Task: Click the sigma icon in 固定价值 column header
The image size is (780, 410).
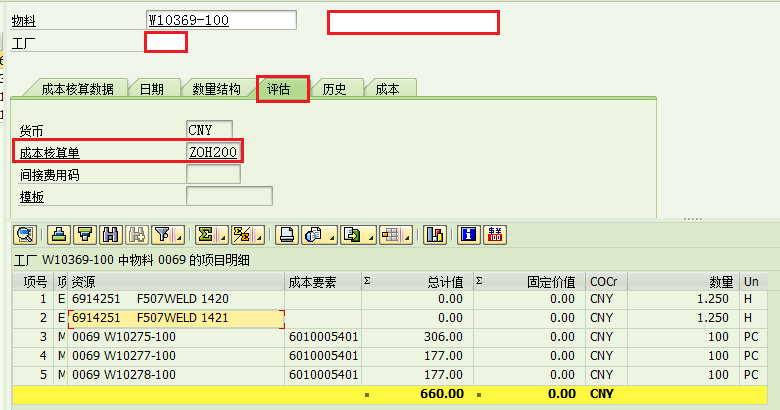Action: [479, 281]
